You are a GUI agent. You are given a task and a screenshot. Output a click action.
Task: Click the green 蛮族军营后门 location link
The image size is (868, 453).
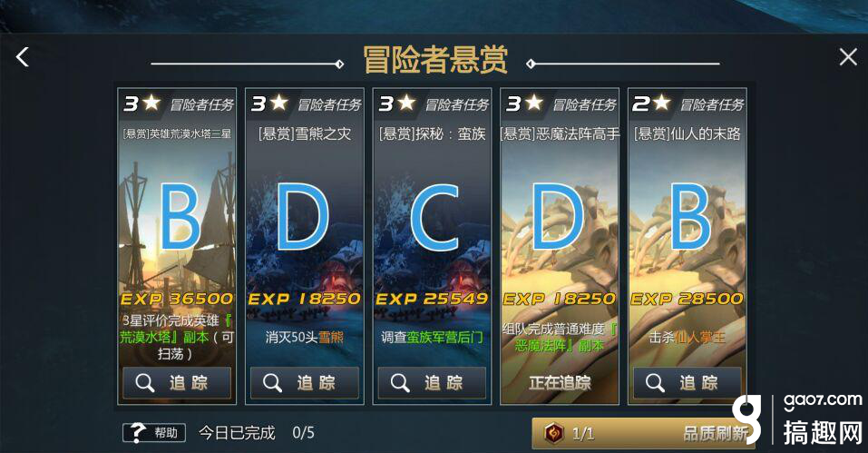click(x=444, y=338)
